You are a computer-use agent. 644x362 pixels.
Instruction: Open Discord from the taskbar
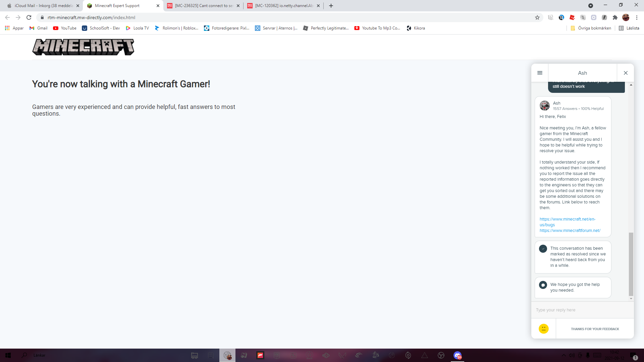457,355
